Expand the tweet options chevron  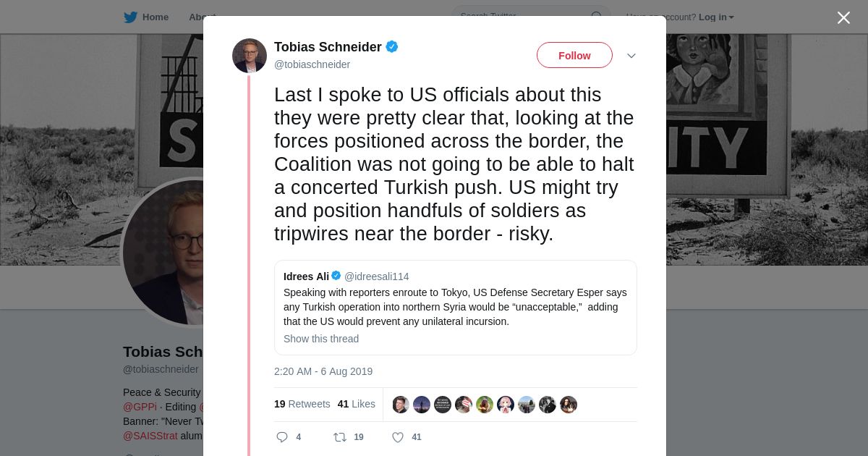(631, 56)
